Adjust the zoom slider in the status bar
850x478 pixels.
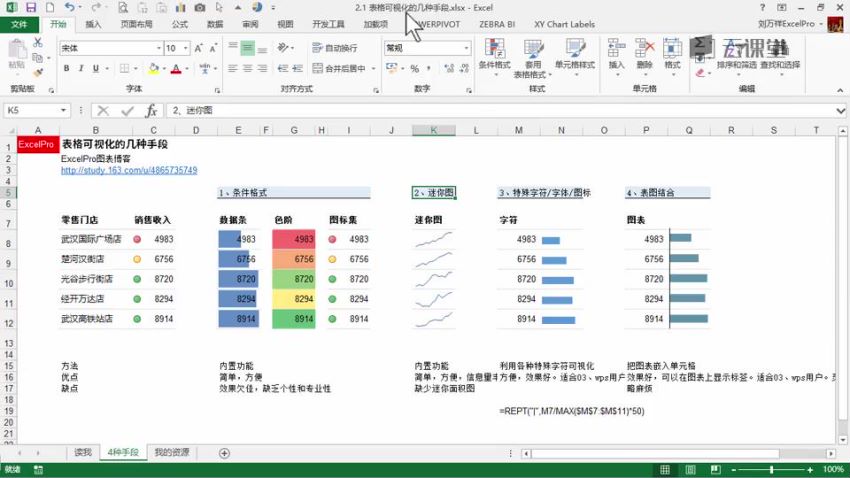click(771, 469)
